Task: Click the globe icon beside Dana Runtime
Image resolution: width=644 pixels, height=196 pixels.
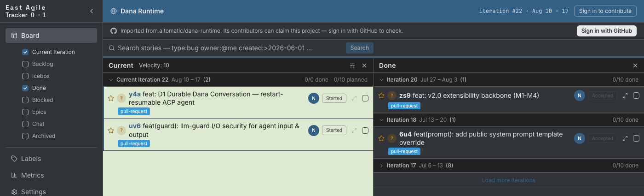Action: pyautogui.click(x=114, y=11)
